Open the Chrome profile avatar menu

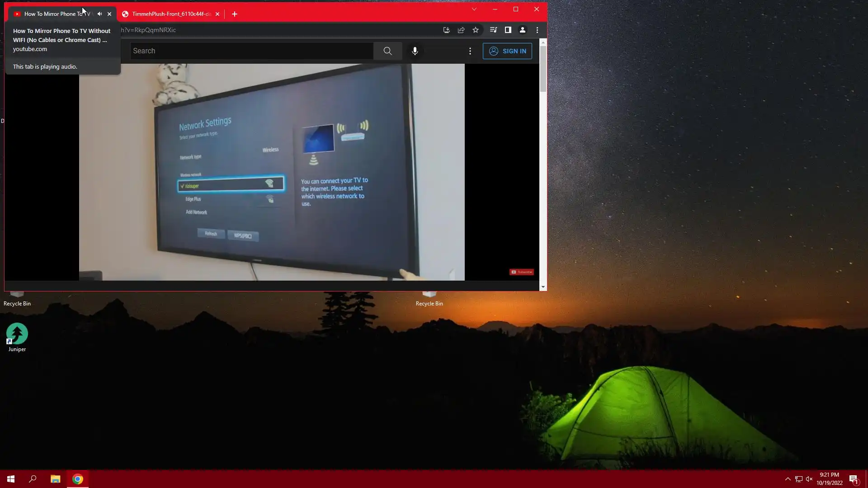click(x=522, y=30)
